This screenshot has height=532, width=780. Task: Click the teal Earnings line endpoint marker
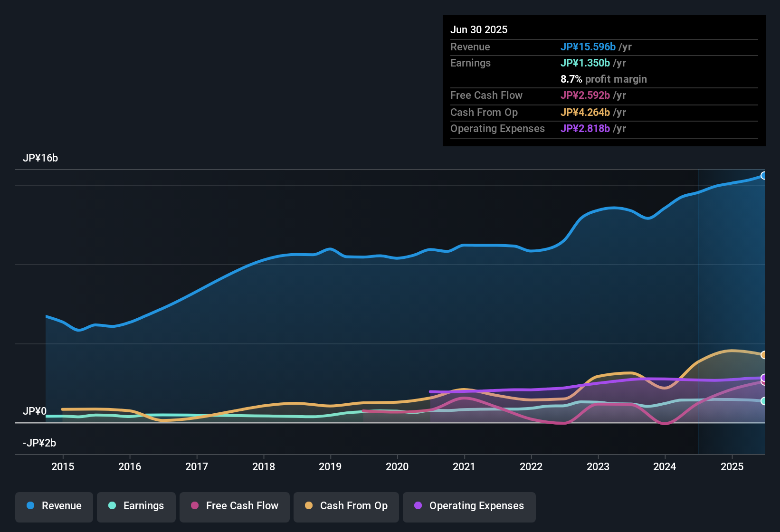(763, 401)
